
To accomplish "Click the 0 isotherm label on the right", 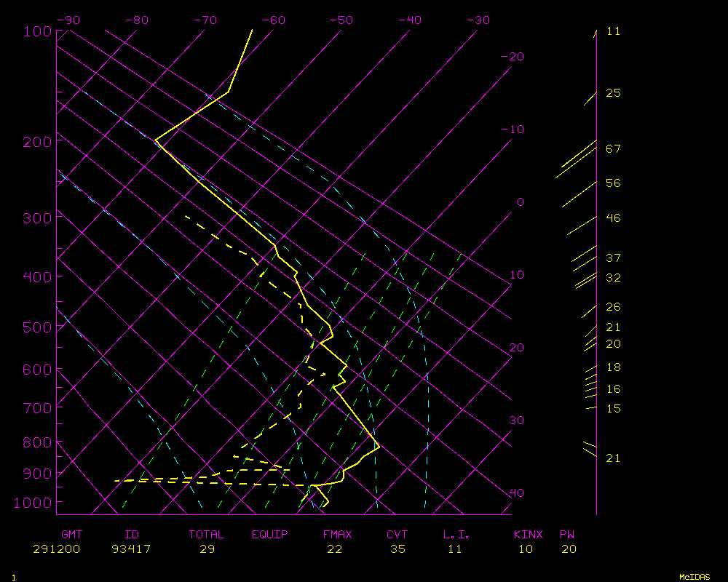I will coord(520,202).
